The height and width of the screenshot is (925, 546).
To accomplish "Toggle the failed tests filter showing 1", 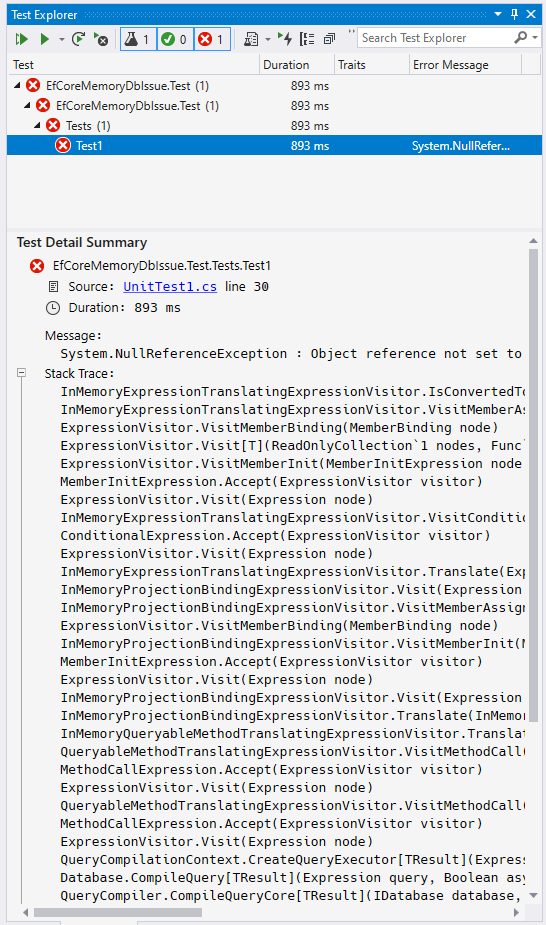I will click(212, 39).
